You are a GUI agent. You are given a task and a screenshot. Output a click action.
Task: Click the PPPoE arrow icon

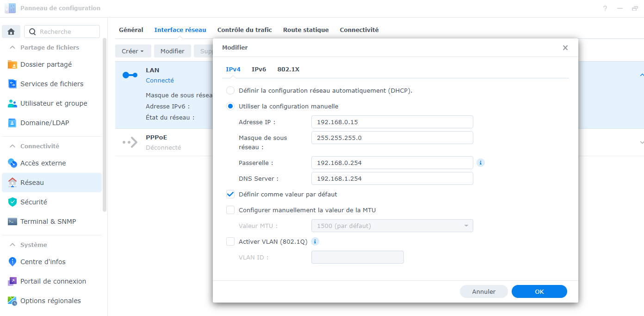pyautogui.click(x=130, y=142)
